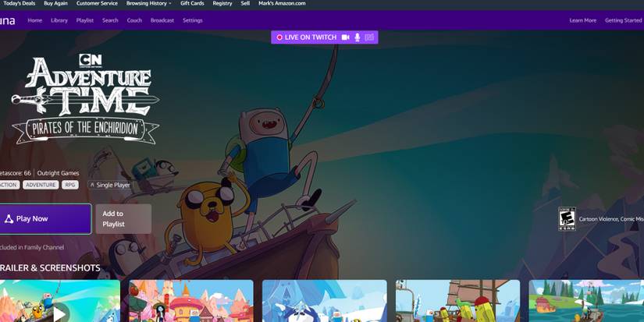This screenshot has width=644, height=322.
Task: Go to Today's Deals
Action: (19, 3)
